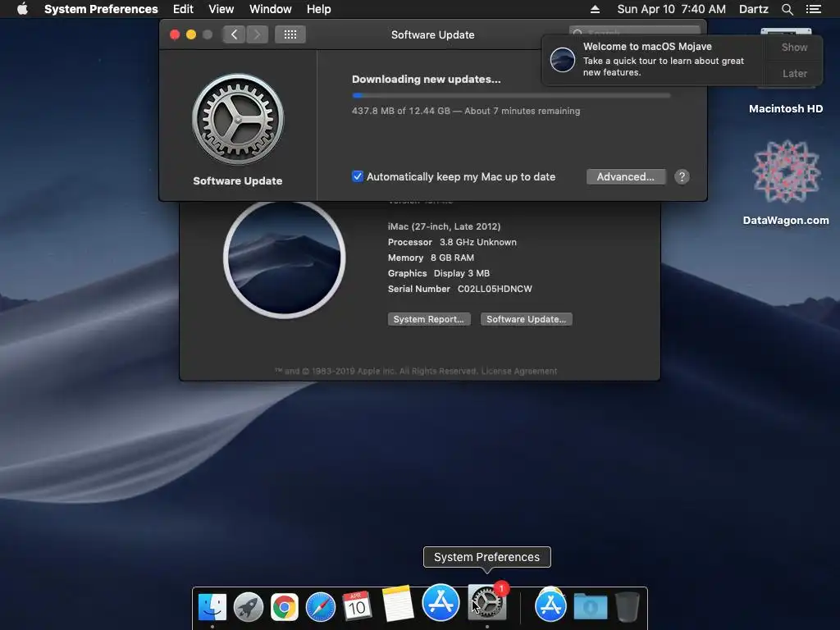The height and width of the screenshot is (630, 840).
Task: Open the DataWagon.com desktop icon
Action: pos(786,171)
